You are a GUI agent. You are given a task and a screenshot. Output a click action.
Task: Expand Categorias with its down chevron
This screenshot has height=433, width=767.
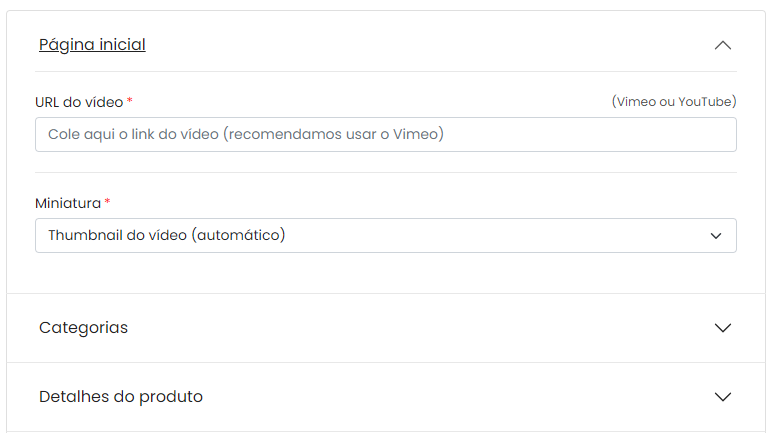pyautogui.click(x=722, y=328)
